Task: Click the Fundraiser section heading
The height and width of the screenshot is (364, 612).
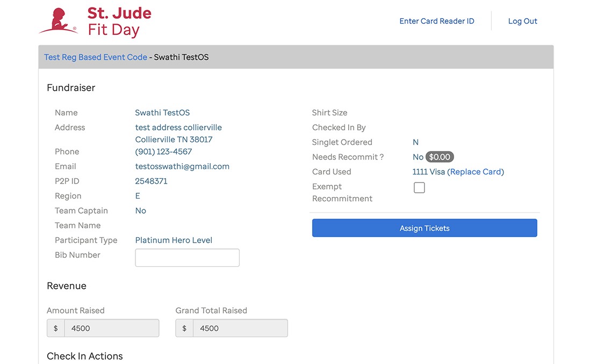Action: [71, 88]
